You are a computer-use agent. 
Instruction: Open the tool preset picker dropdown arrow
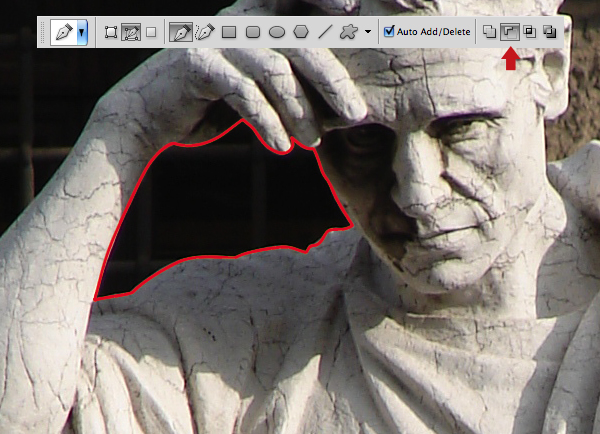(x=82, y=32)
